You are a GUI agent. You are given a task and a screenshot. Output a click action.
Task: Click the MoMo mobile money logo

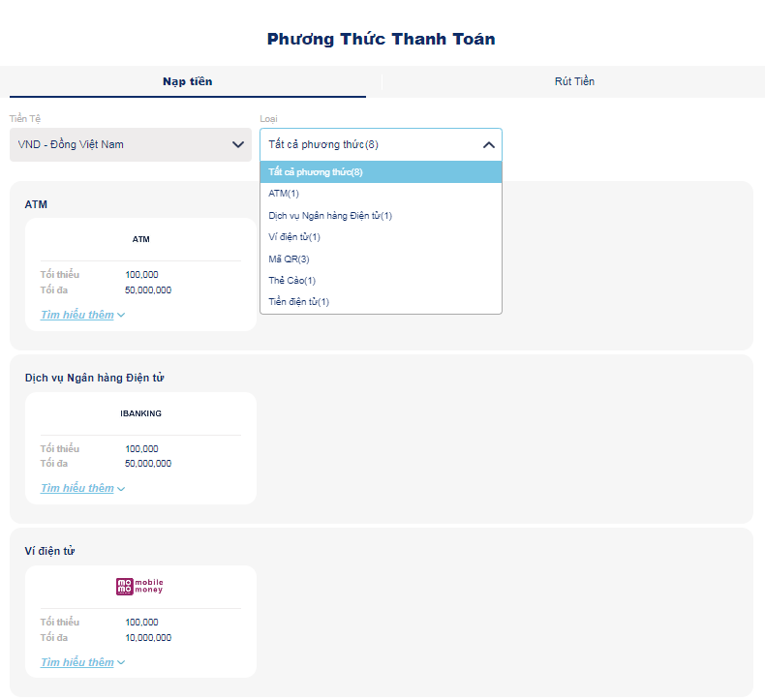[x=139, y=587]
